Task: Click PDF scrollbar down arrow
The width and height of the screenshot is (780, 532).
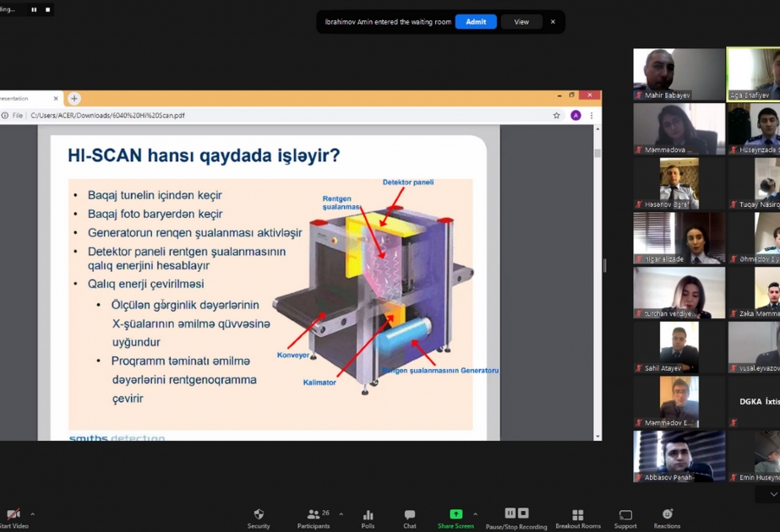Action: [x=597, y=437]
